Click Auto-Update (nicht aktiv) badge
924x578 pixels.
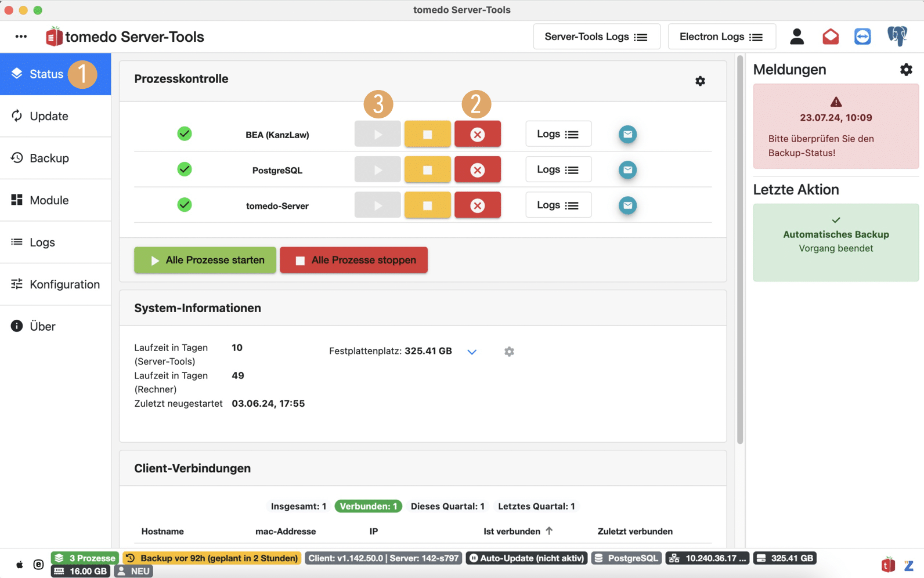(x=526, y=558)
